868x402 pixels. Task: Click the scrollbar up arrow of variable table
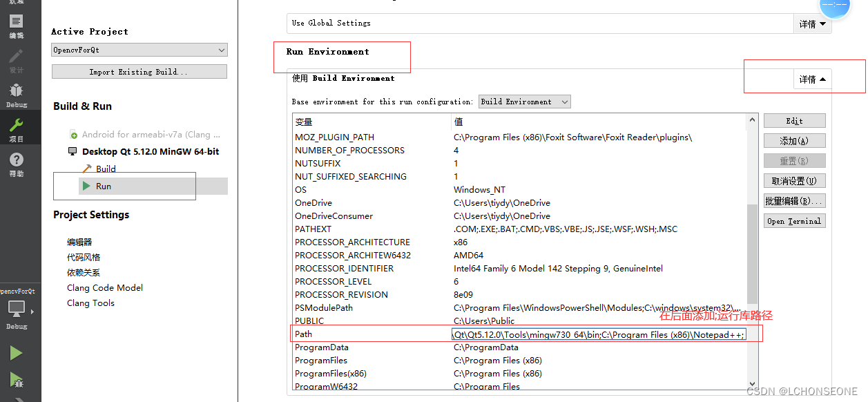point(752,121)
